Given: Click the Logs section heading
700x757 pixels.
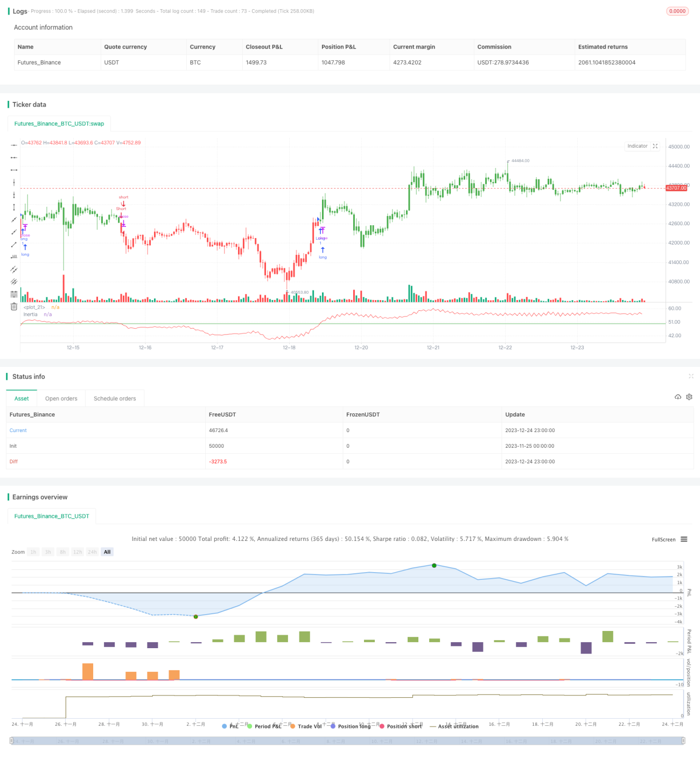Looking at the screenshot, I should point(20,11).
